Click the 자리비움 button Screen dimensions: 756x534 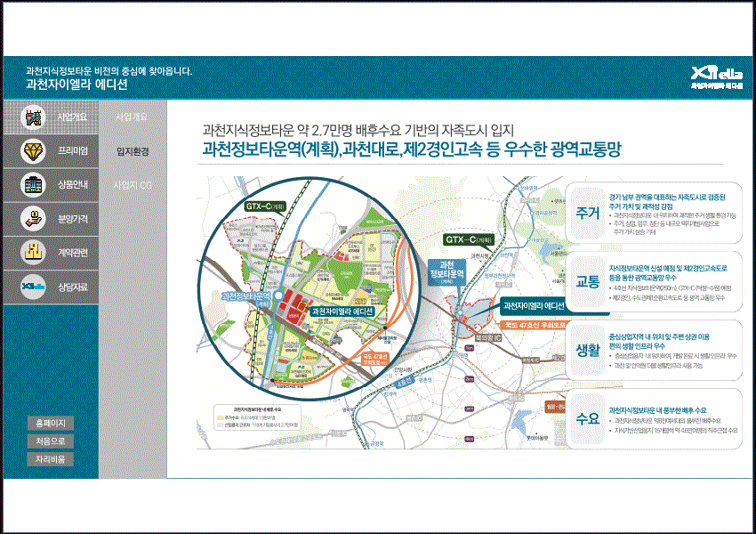(51, 459)
